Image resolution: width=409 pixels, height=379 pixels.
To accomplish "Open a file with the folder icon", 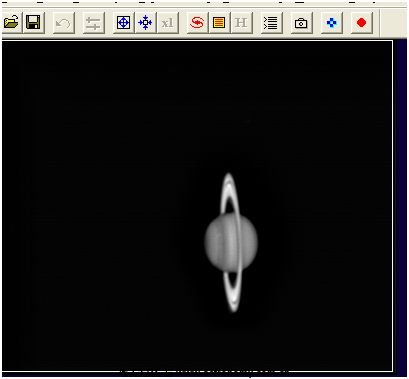I will tap(11, 23).
